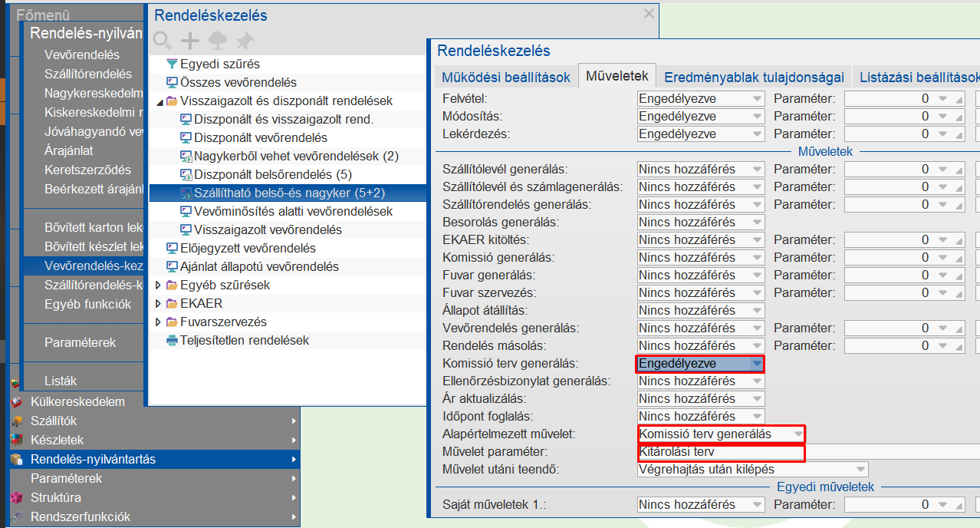Click the monitor icon beside Összes vevőrendelés

(x=172, y=82)
